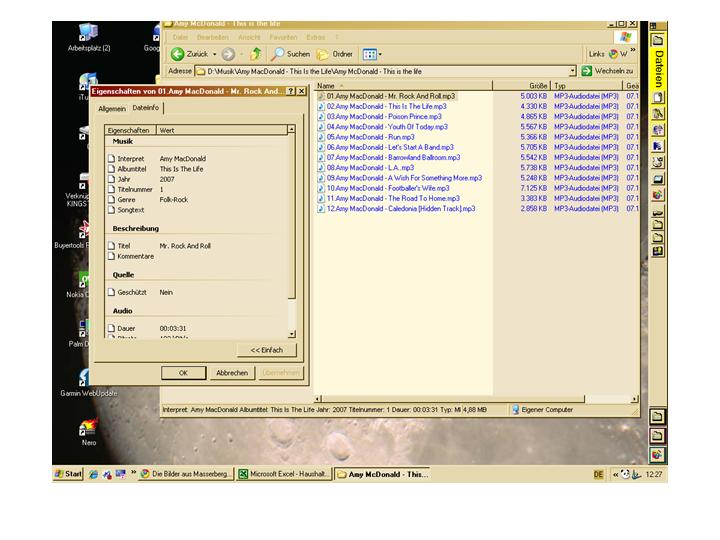
Task: Click the OK button in properties dialog
Action: [183, 372]
